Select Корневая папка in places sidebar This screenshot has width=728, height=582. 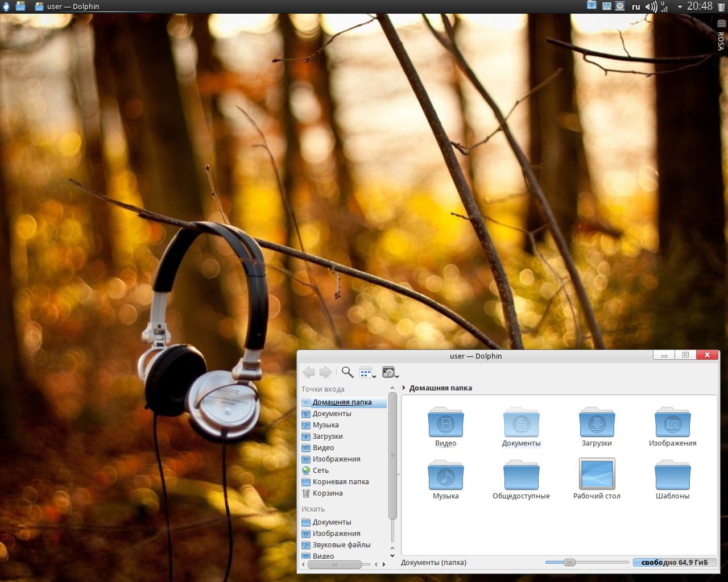[x=340, y=482]
